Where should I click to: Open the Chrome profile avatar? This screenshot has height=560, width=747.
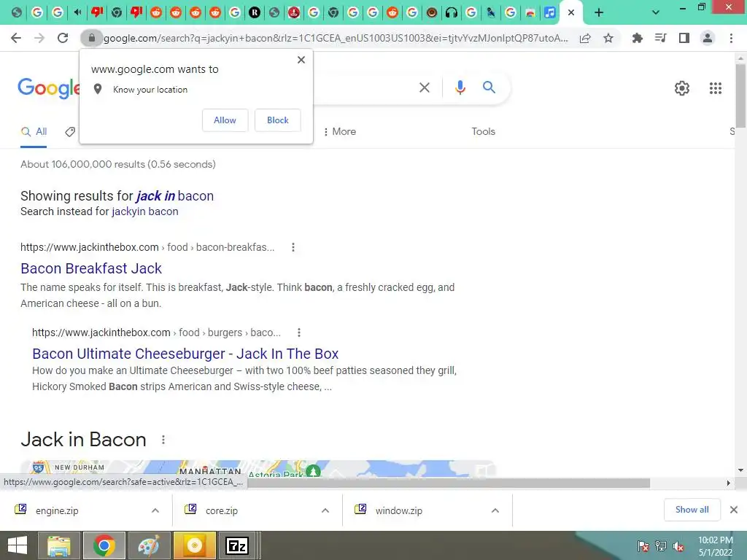point(708,38)
